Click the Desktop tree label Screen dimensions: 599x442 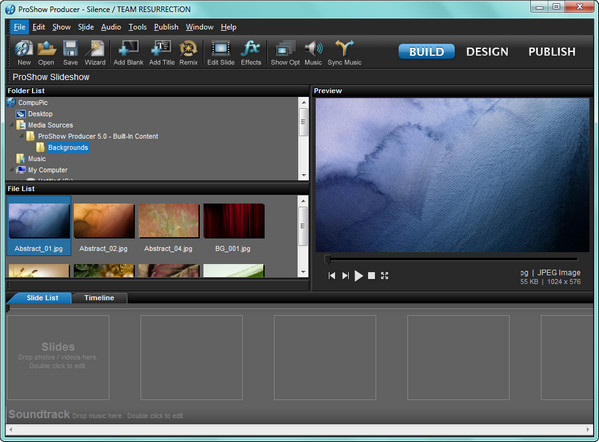40,114
